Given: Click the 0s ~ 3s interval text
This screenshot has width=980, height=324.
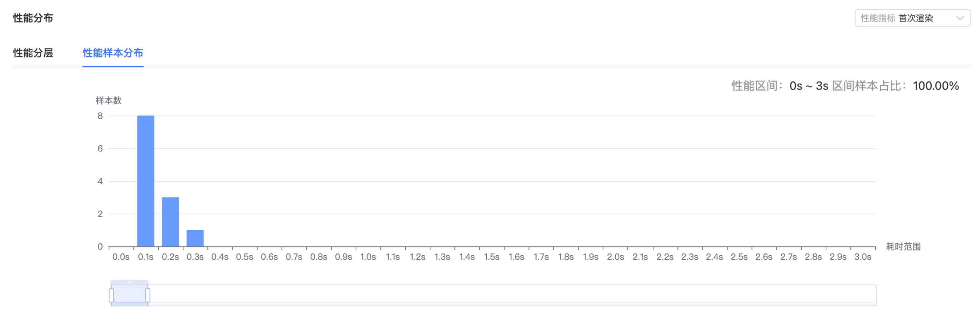Looking at the screenshot, I should pos(809,86).
